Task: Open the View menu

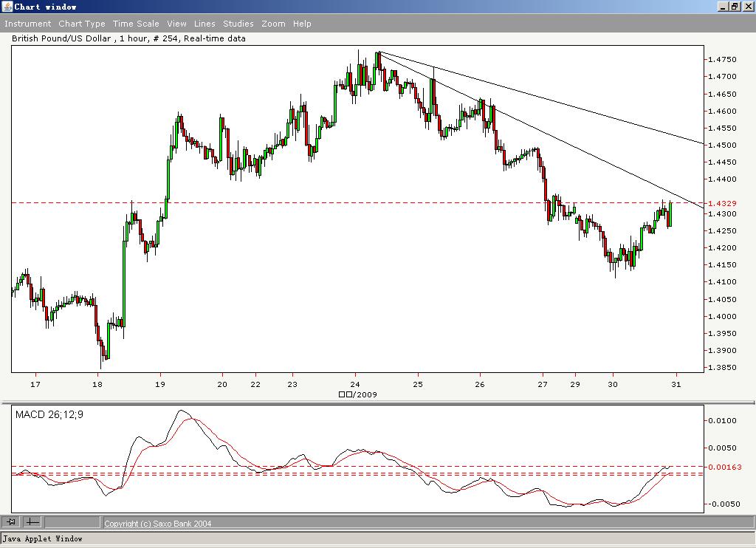Action: pyautogui.click(x=177, y=24)
